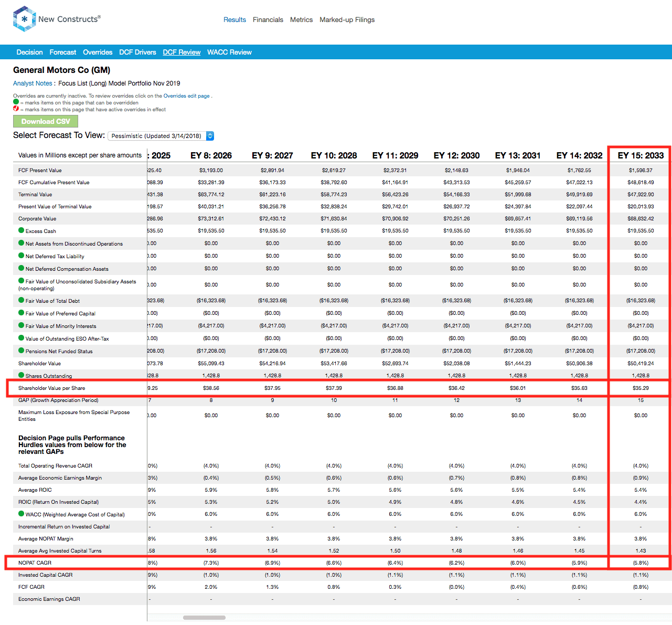Click the New Constructs logo

(x=57, y=19)
